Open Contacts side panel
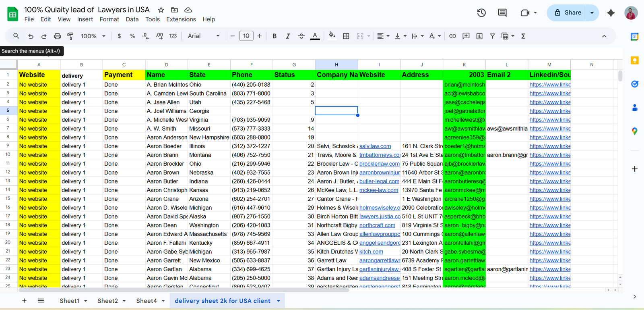Image resolution: width=644 pixels, height=310 pixels. click(x=635, y=108)
